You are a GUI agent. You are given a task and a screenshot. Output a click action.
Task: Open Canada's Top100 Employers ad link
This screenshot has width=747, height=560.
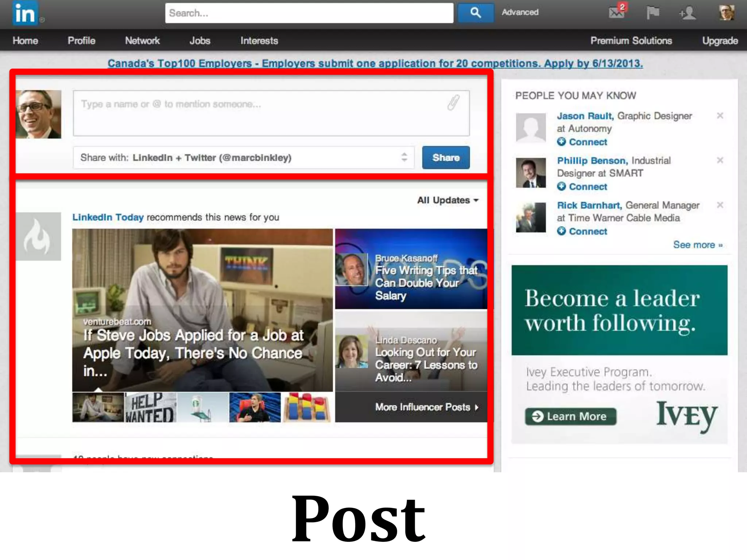pos(375,63)
